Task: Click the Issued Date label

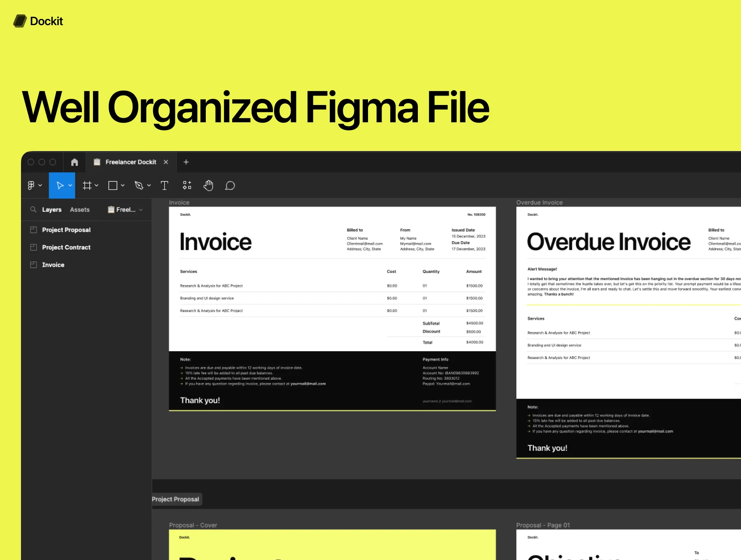Action: click(x=463, y=230)
